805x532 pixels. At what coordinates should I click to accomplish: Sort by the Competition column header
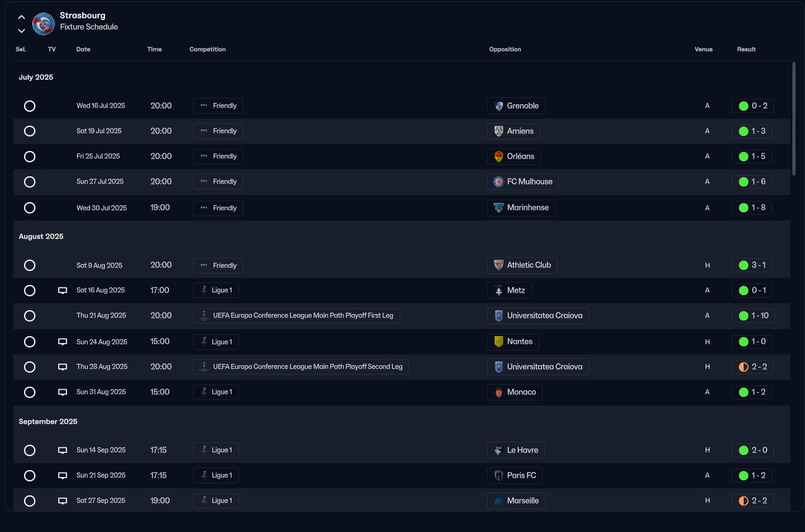click(x=207, y=49)
